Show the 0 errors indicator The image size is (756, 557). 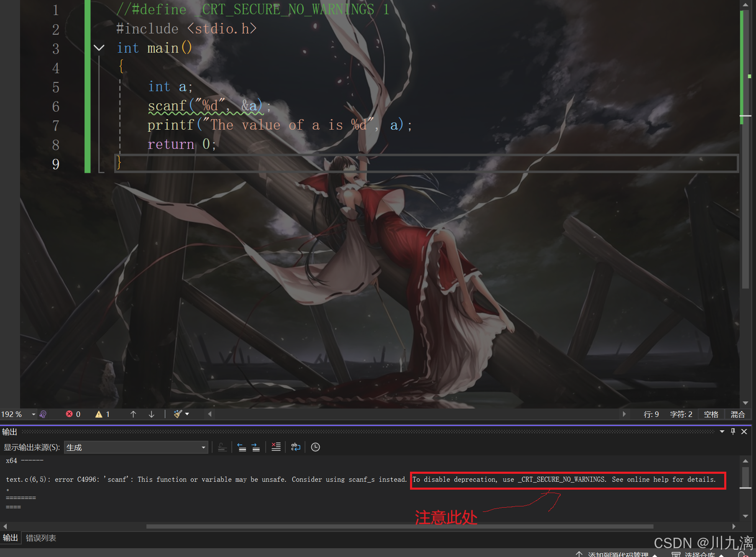coord(73,414)
